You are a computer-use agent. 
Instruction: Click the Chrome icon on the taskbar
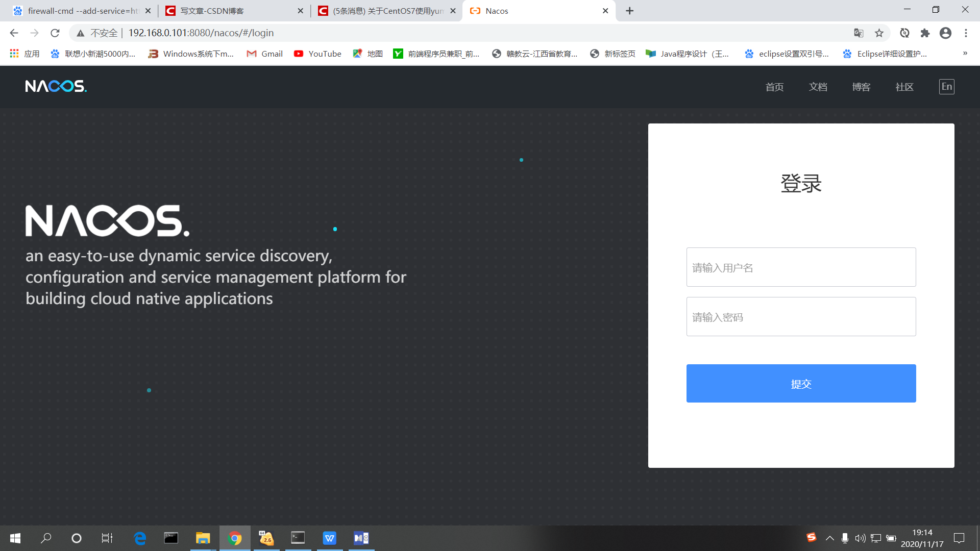pos(235,538)
